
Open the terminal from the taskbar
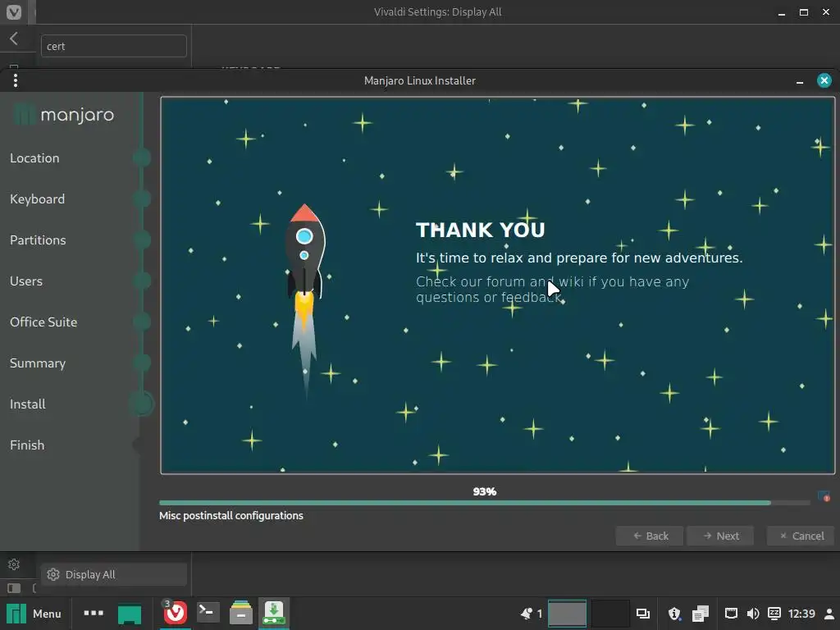click(208, 612)
